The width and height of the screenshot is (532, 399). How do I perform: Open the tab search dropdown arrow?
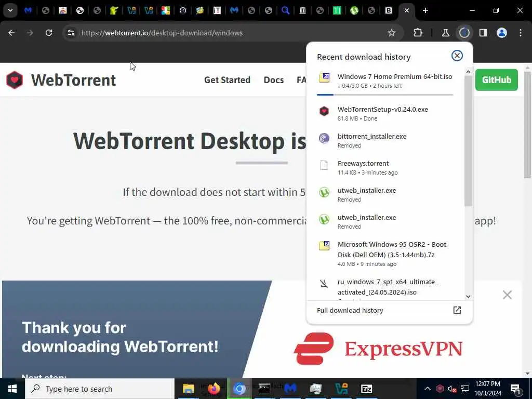10,10
